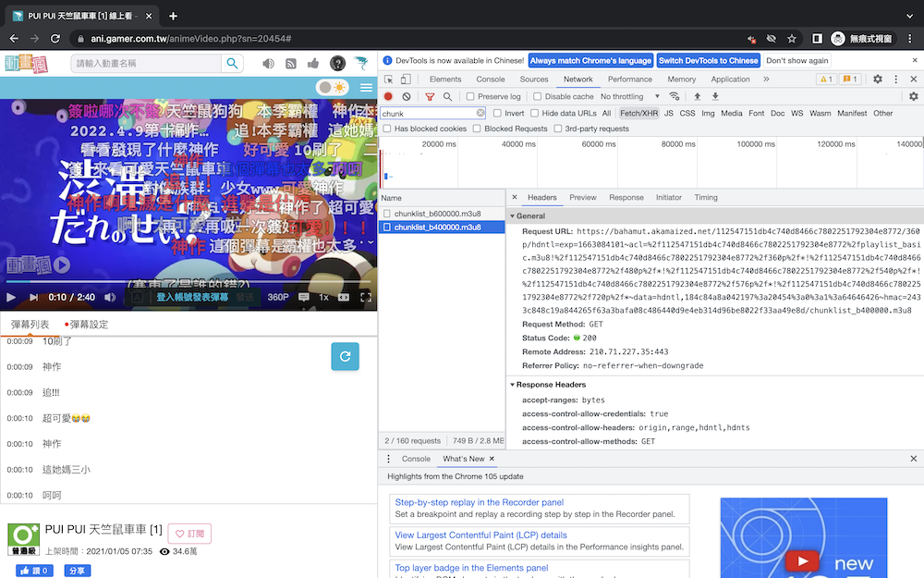Open Network panel settings gear
Image resolution: width=924 pixels, height=578 pixels.
(914, 96)
